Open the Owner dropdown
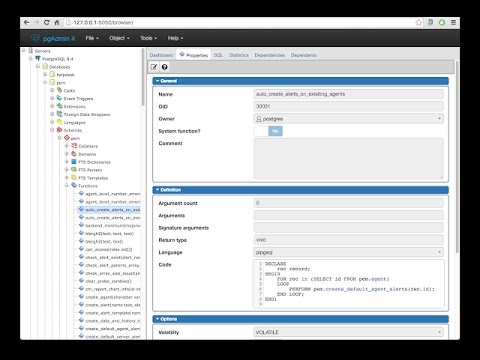 349,119
